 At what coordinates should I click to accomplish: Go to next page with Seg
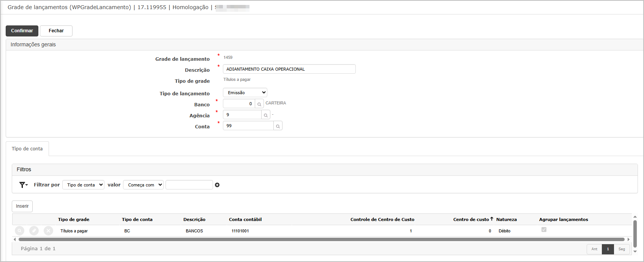click(622, 249)
